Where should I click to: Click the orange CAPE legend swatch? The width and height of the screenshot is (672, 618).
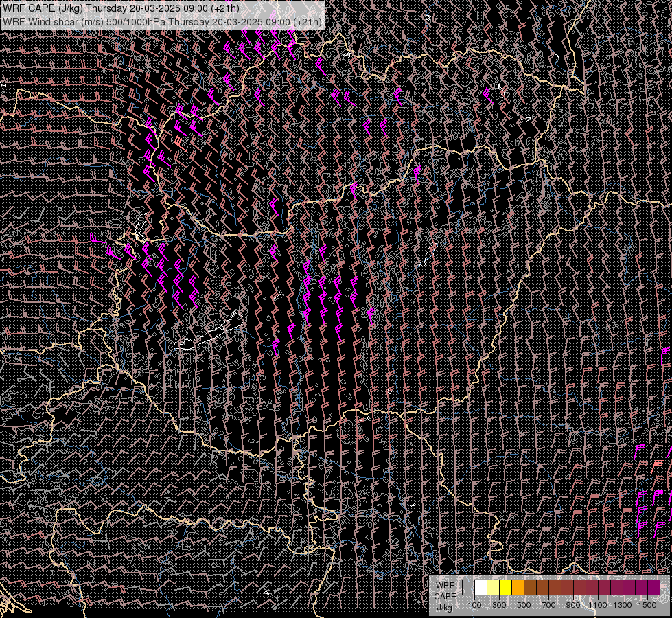[518, 587]
